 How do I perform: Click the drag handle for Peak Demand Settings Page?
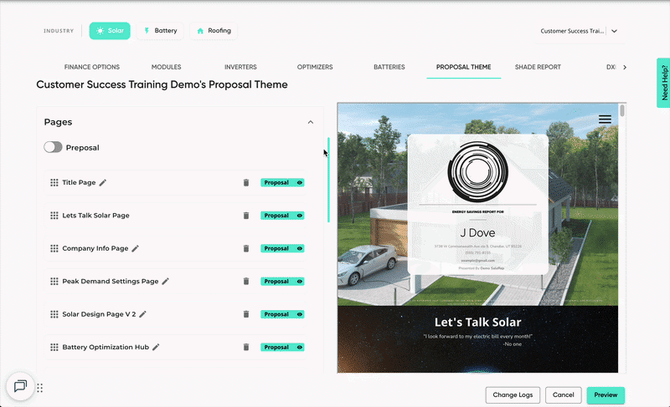coord(54,281)
